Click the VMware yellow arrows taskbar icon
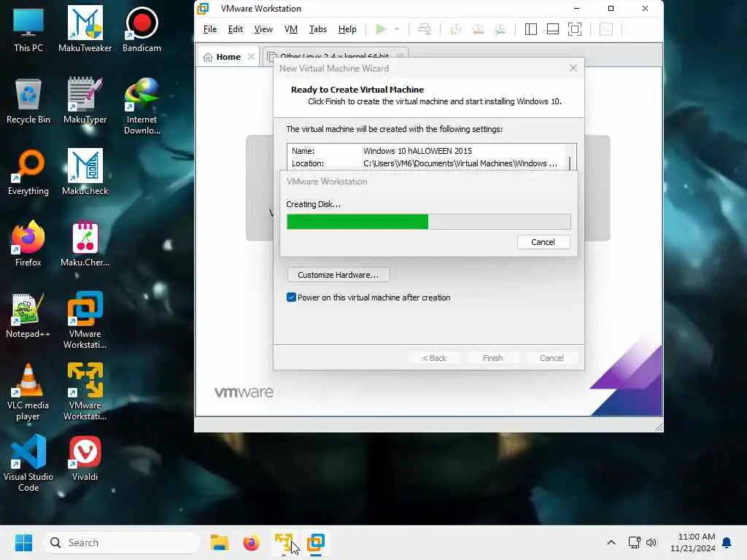Screen dimensions: 747x560 coord(284,542)
